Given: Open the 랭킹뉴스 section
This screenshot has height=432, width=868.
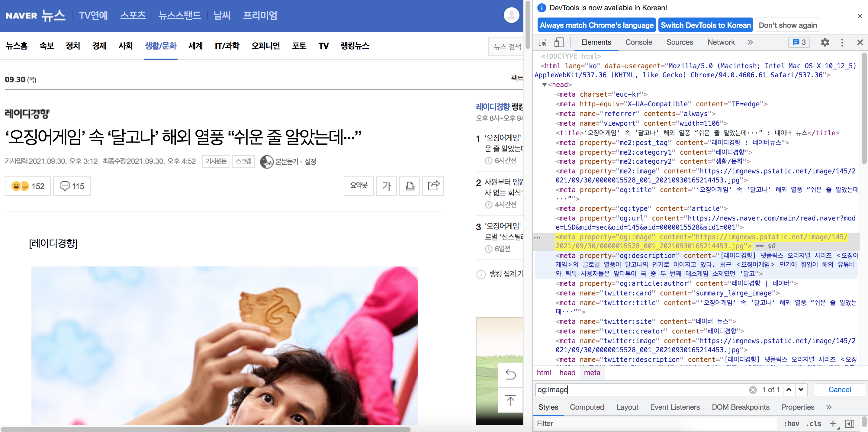Looking at the screenshot, I should pos(355,46).
